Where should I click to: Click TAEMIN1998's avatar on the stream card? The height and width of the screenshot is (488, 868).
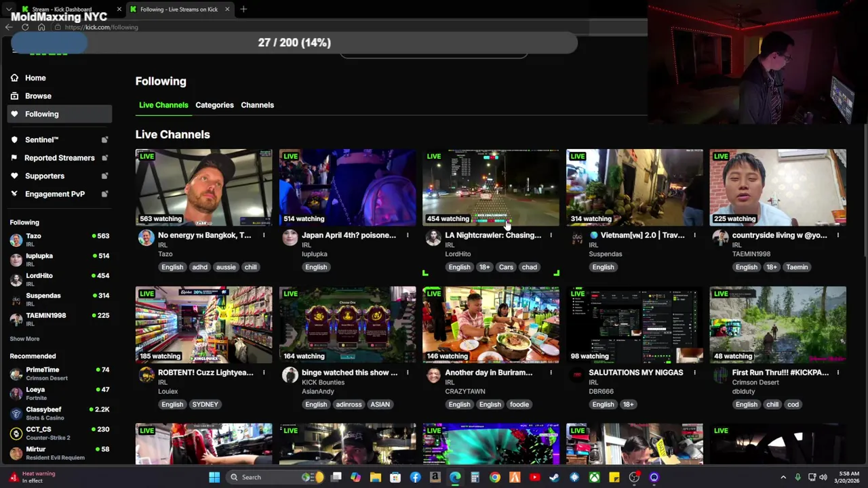tap(720, 238)
